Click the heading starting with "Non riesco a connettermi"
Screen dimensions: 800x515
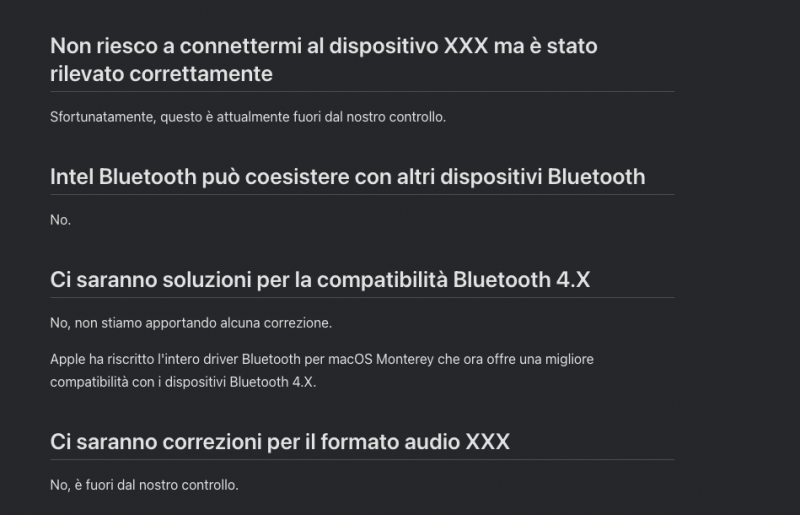point(324,46)
